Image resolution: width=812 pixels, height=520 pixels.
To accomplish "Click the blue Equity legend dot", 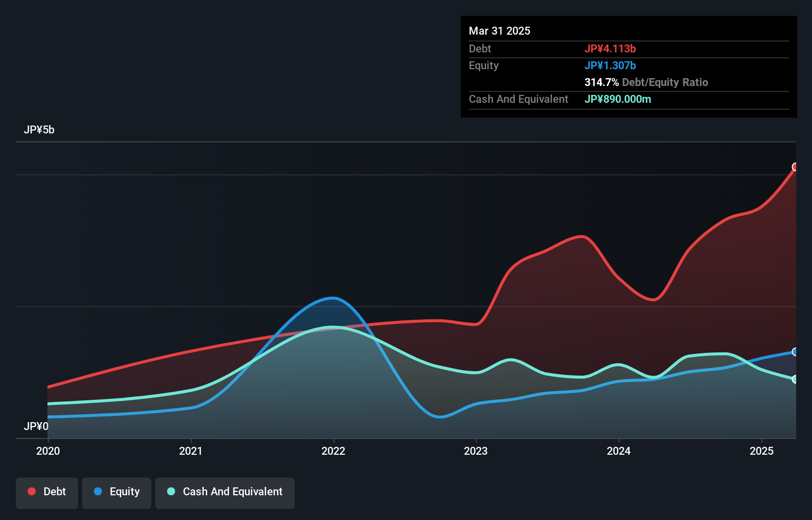I will click(98, 491).
